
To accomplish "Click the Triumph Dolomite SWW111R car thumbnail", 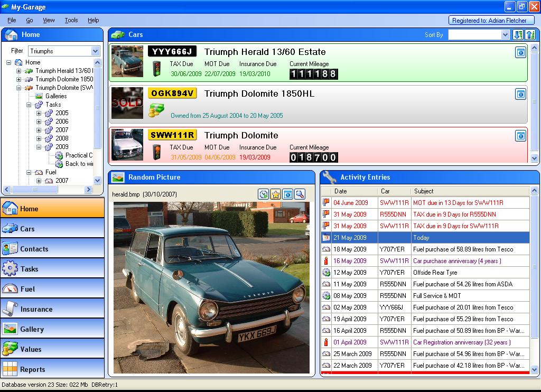I will coord(127,145).
